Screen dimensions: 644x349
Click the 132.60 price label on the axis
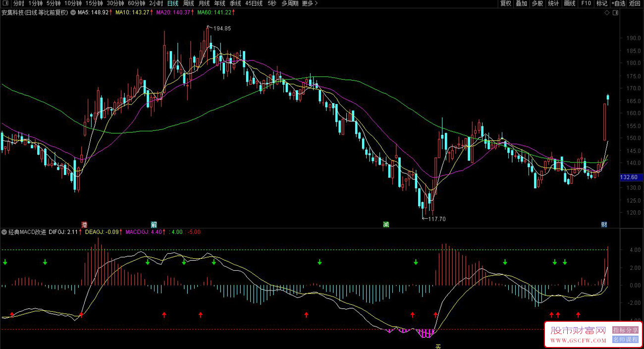tap(628, 177)
